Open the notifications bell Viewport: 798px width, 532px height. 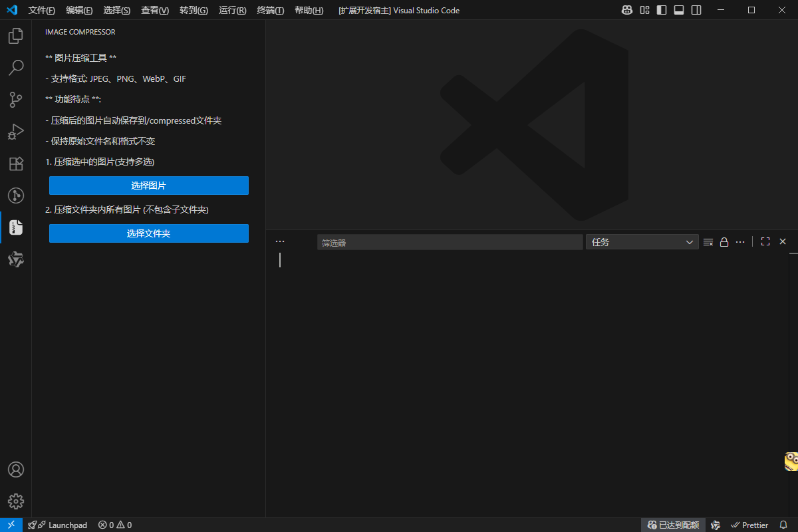[x=783, y=525]
